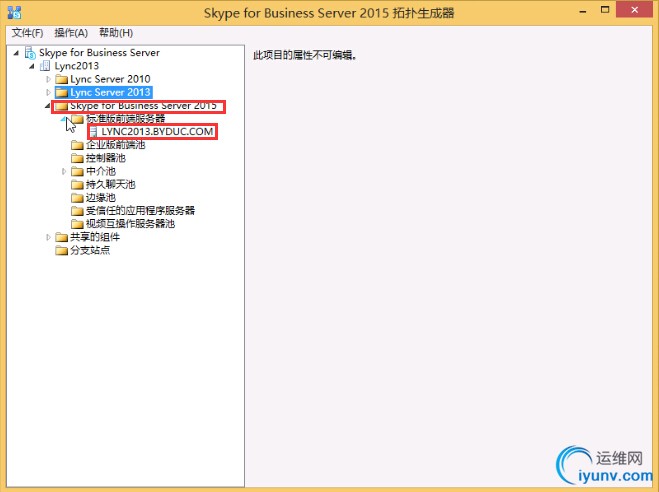Select the 视频互操作服务器池 label
This screenshot has width=659, height=492.
point(130,224)
